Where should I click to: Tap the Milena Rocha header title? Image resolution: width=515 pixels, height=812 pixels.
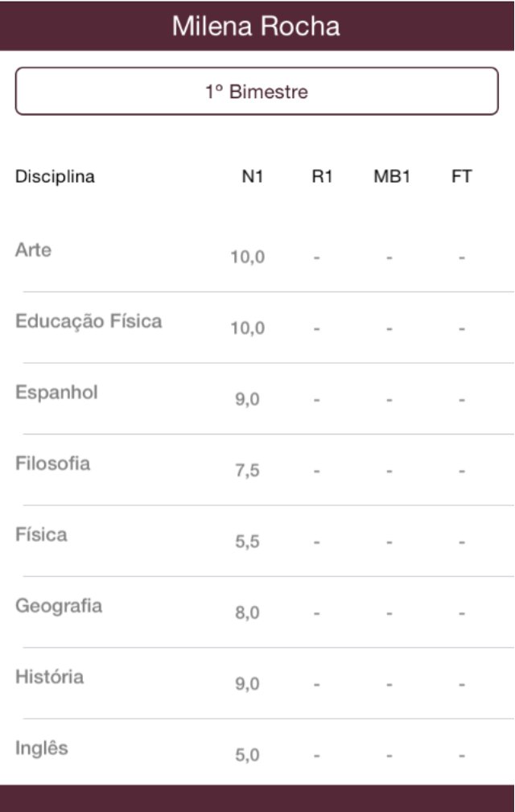257,27
